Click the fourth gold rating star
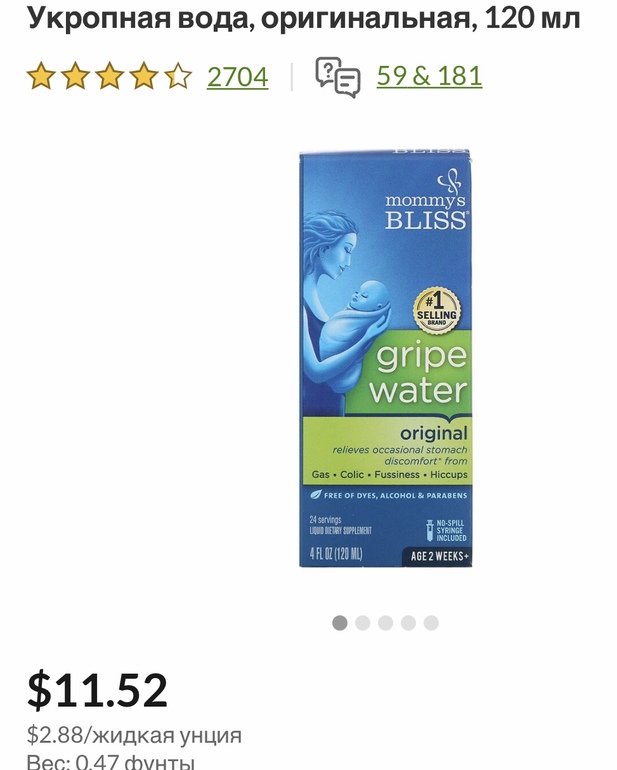This screenshot has height=770, width=617. pos(143,76)
